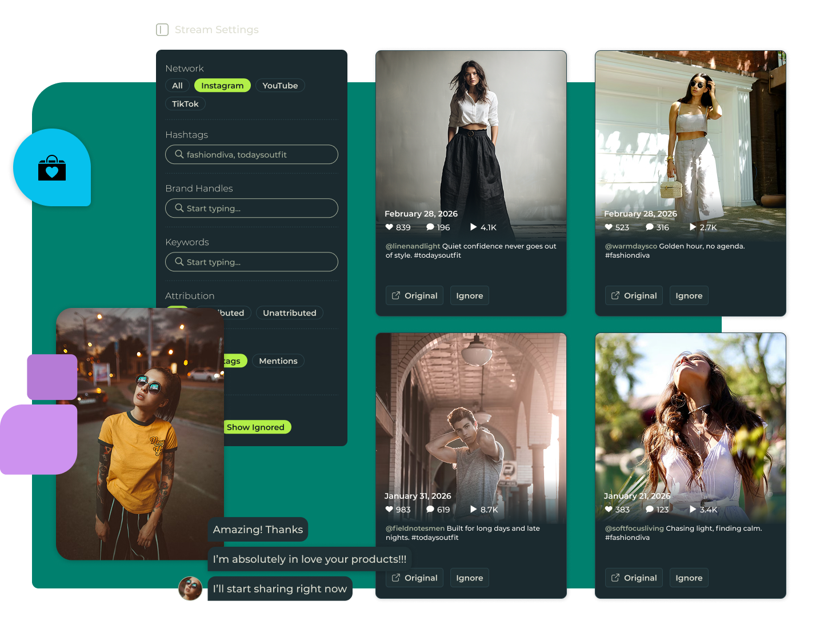Click play icon on fieldnotesmen post
Viewport: 840px width, 617px height.
474,509
